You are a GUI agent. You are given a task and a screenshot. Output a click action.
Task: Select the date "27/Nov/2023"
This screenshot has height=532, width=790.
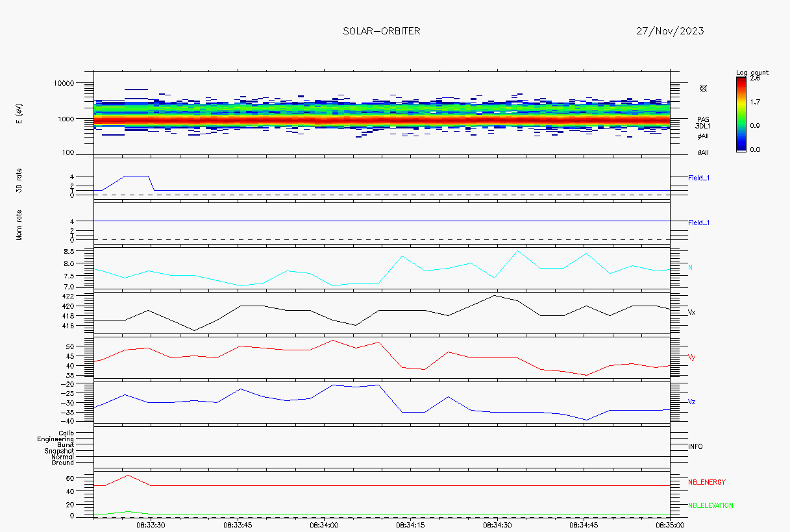point(670,31)
